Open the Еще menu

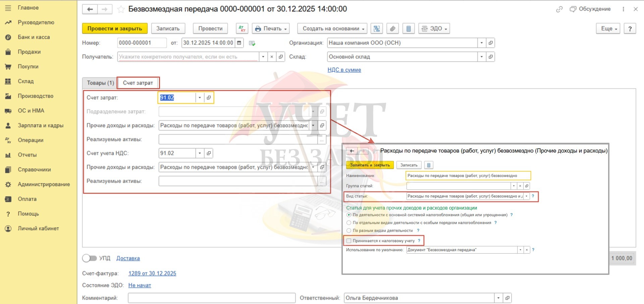608,28
